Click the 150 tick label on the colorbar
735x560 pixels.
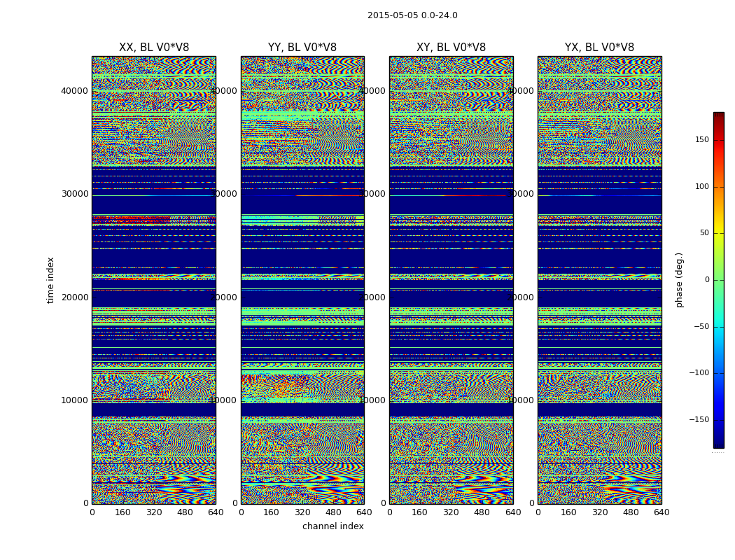click(702, 139)
